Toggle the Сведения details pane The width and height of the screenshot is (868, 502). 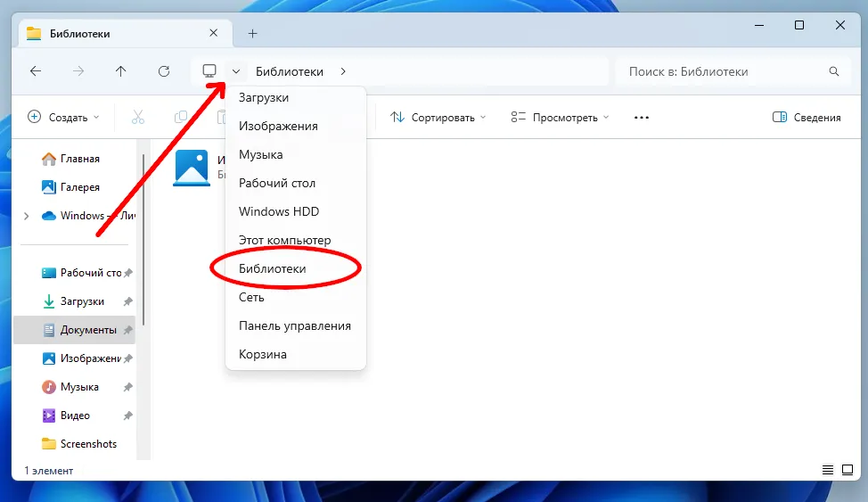(807, 117)
